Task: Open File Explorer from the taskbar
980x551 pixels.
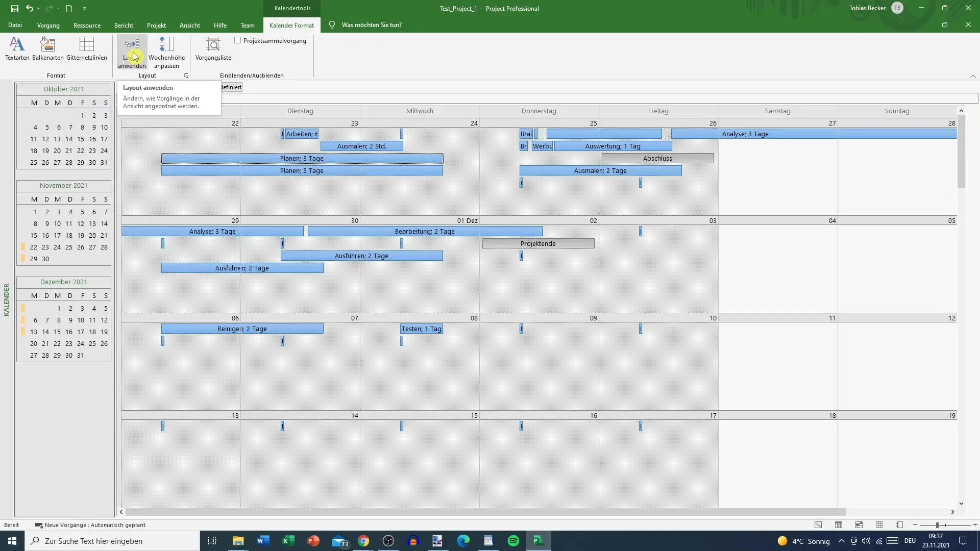Action: coord(238,541)
